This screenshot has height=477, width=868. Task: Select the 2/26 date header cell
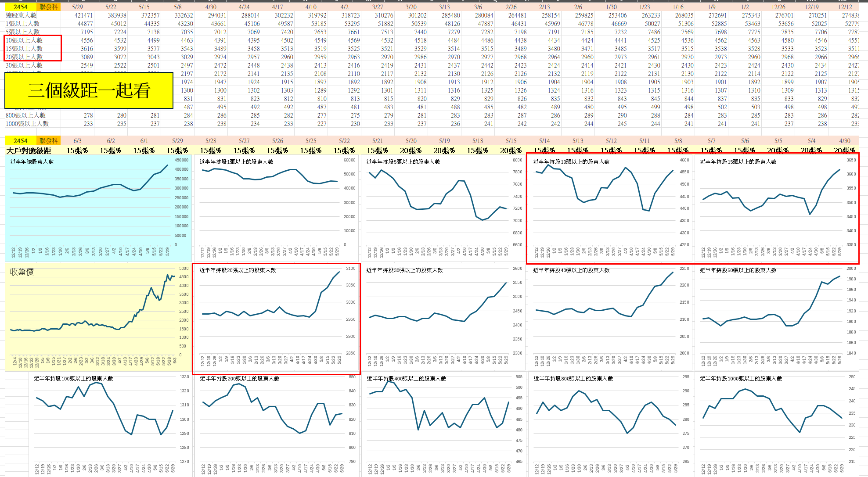[511, 7]
